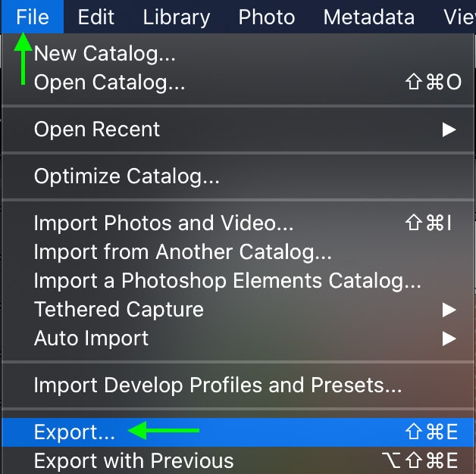Choose New Catalog... from File menu
This screenshot has height=474, width=476.
pos(105,54)
